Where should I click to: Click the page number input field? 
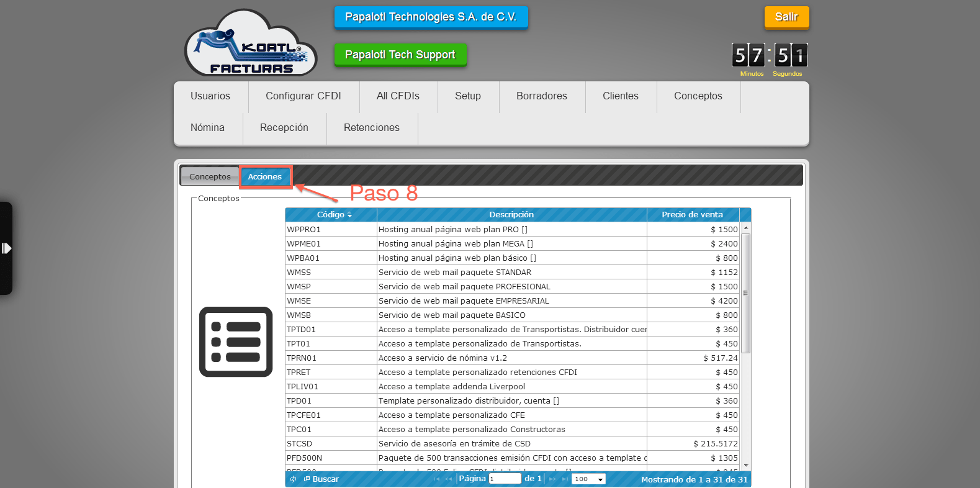coord(505,479)
